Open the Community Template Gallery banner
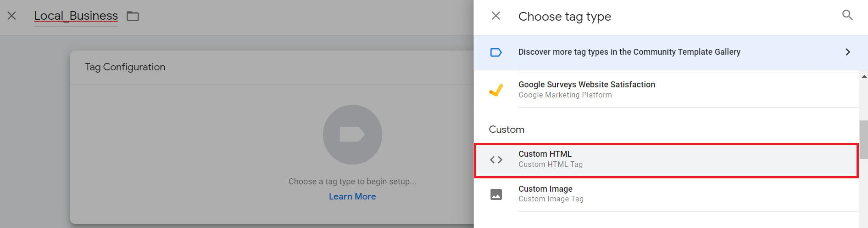Viewport: 868px width, 228px height. (671, 52)
